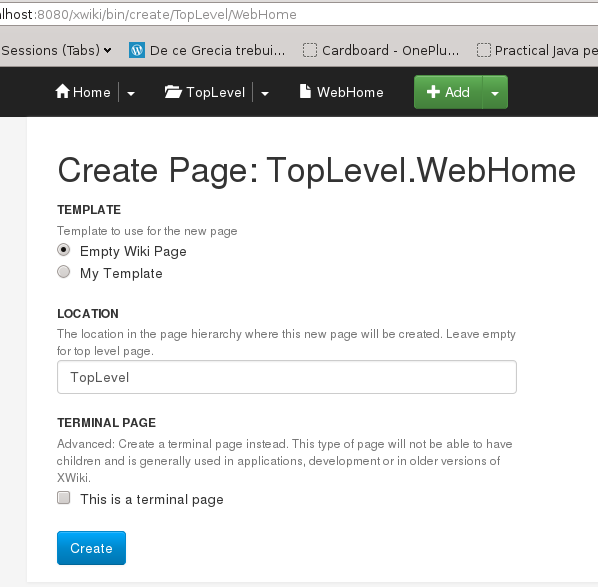Screen dimensions: 598x587
Task: Click the WordPress bookmark icon
Action: pos(137,50)
